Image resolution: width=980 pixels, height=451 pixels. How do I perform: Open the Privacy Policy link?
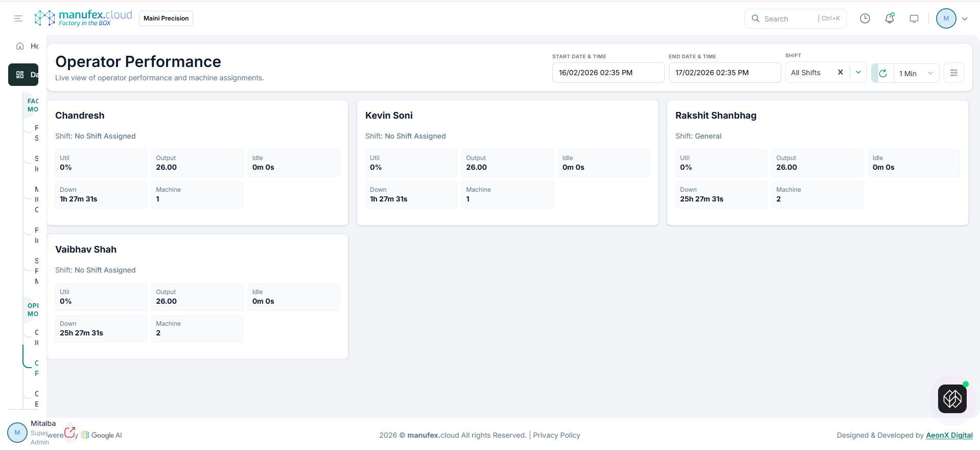556,435
